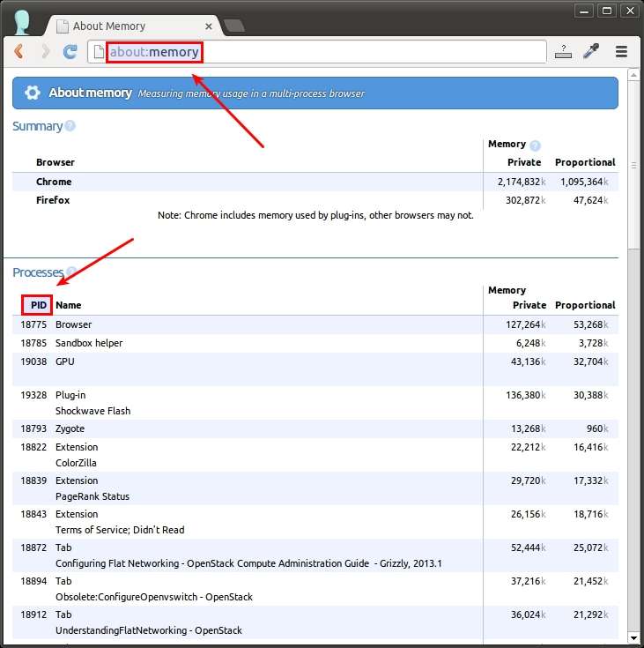The height and width of the screenshot is (648, 644).
Task: Click Chrome private memory 2,174,832k
Action: (x=522, y=182)
